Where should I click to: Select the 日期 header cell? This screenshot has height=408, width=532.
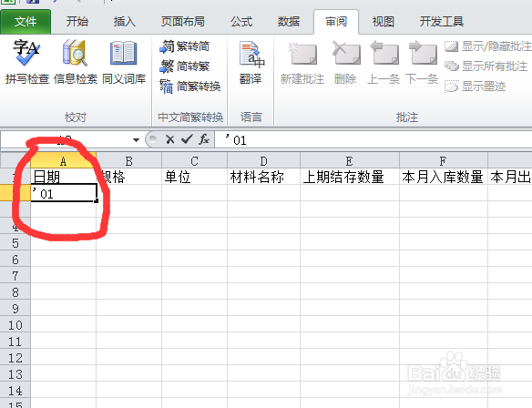(x=63, y=177)
